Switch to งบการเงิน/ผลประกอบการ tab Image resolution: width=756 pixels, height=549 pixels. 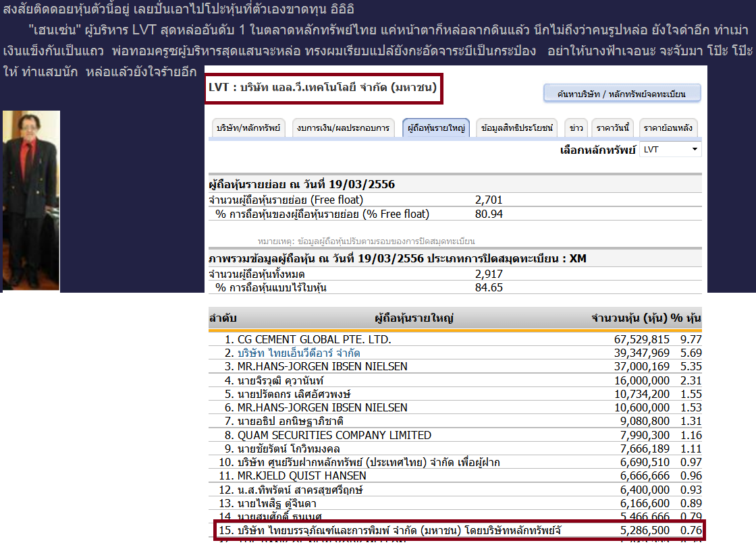pos(344,127)
